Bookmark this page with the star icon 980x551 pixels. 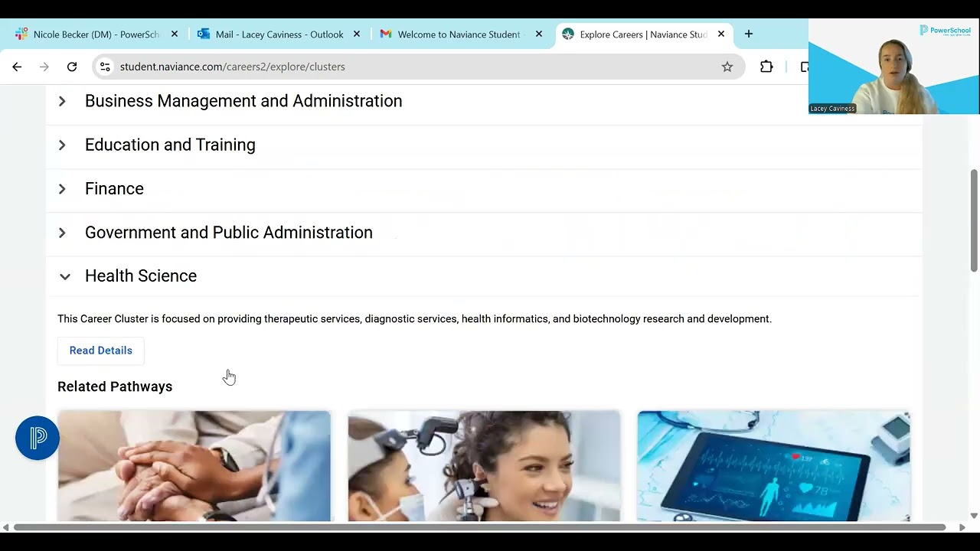727,67
